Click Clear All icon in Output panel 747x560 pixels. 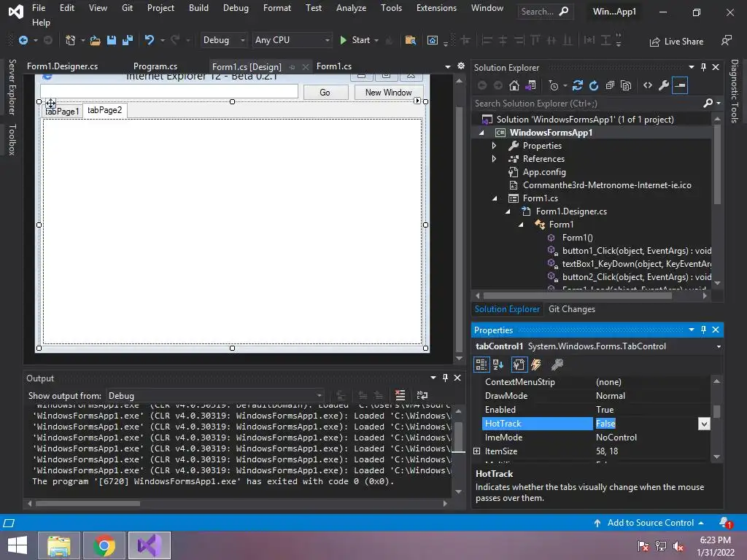[400, 395]
